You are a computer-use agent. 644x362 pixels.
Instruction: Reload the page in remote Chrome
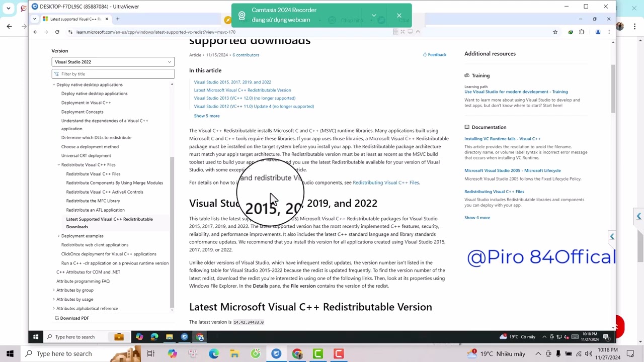click(57, 32)
